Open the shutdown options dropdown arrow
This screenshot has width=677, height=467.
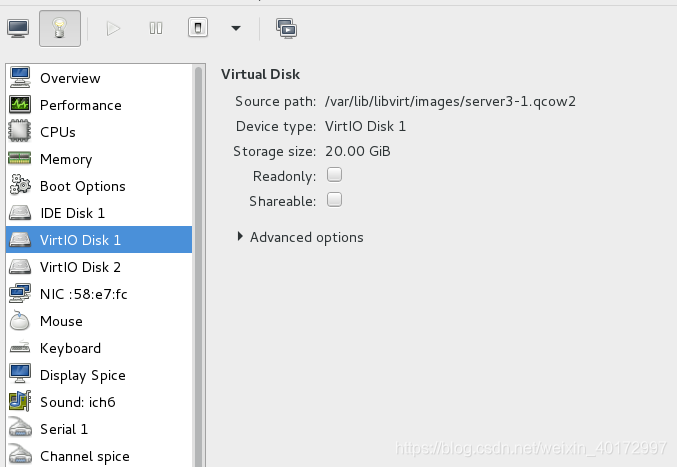pyautogui.click(x=236, y=28)
